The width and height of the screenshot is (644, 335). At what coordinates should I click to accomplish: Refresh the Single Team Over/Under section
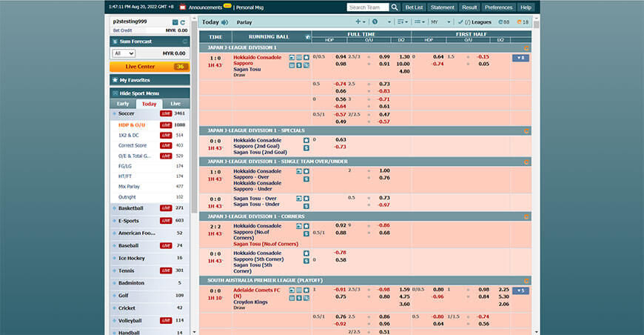(x=526, y=162)
